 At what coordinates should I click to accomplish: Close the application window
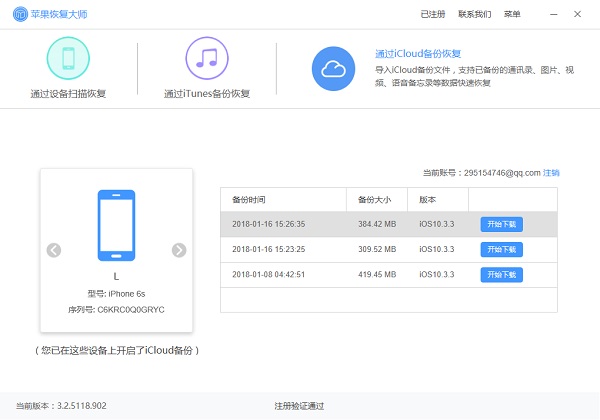[577, 14]
